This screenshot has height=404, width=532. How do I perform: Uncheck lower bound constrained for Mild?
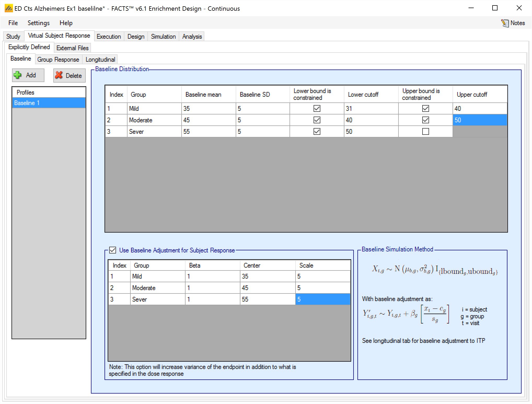click(x=317, y=108)
